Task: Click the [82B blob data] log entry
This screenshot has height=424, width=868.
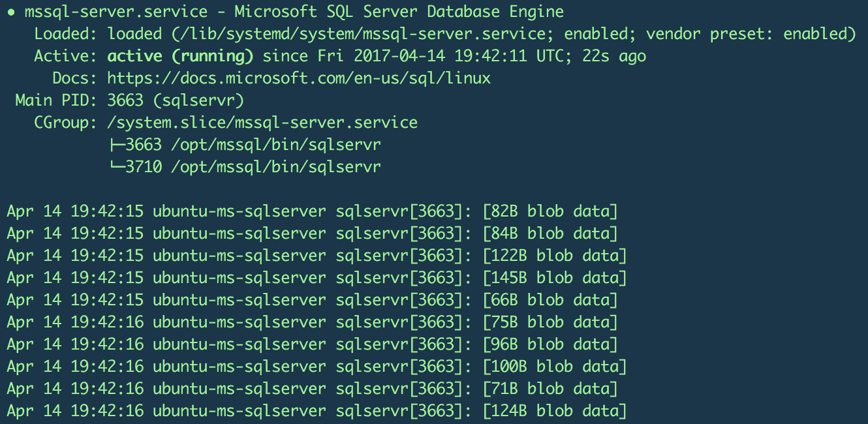Action: pos(550,211)
